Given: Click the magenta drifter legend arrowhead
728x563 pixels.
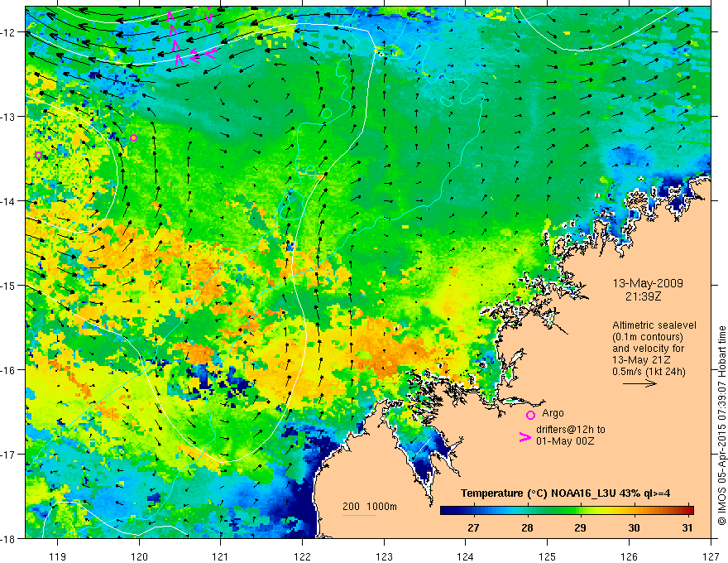Looking at the screenshot, I should coord(524,437).
